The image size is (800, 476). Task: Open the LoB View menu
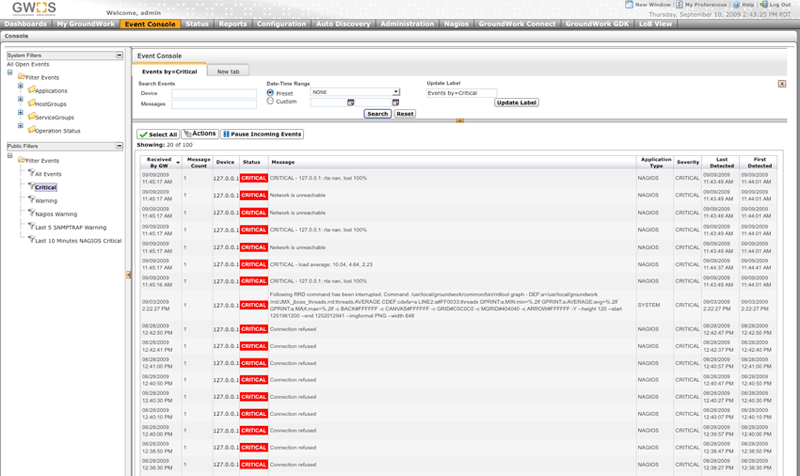(x=656, y=24)
